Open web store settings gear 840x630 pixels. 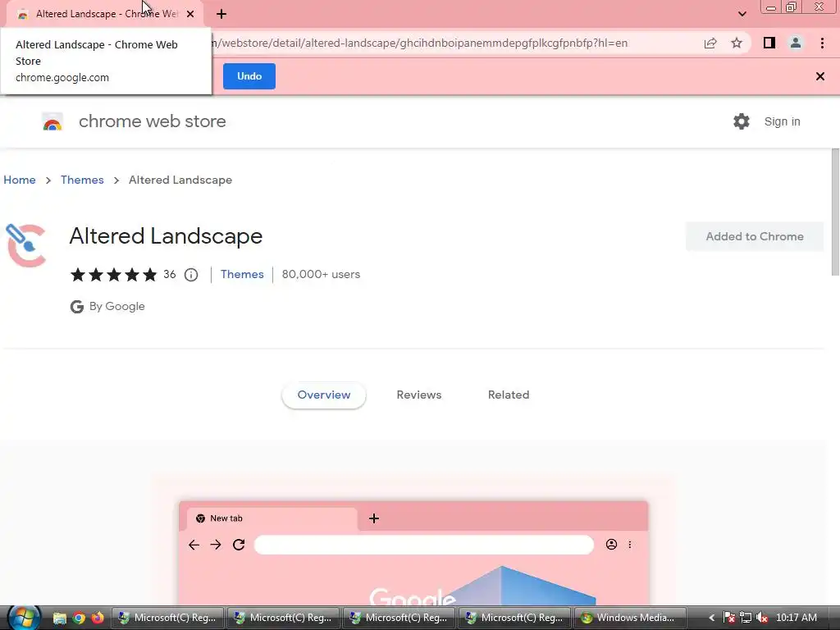742,121
